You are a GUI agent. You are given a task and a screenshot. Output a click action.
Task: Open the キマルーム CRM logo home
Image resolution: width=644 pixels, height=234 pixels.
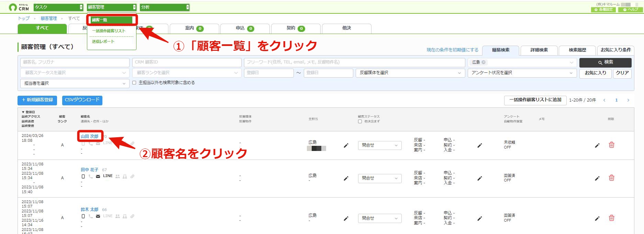[19, 7]
